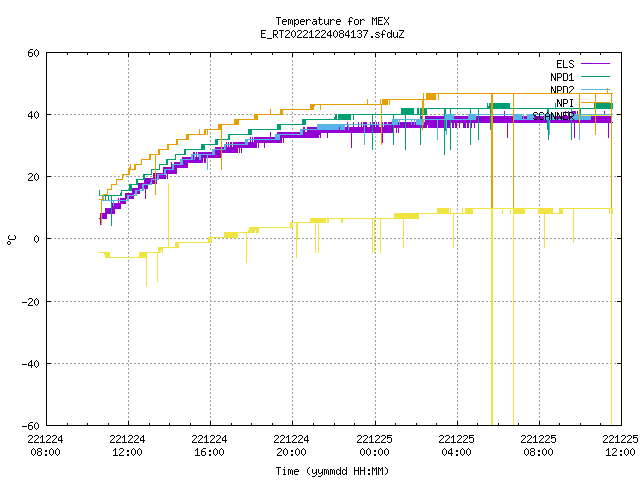Click the °C y-axis unit label
The image size is (640, 480).
[11, 240]
